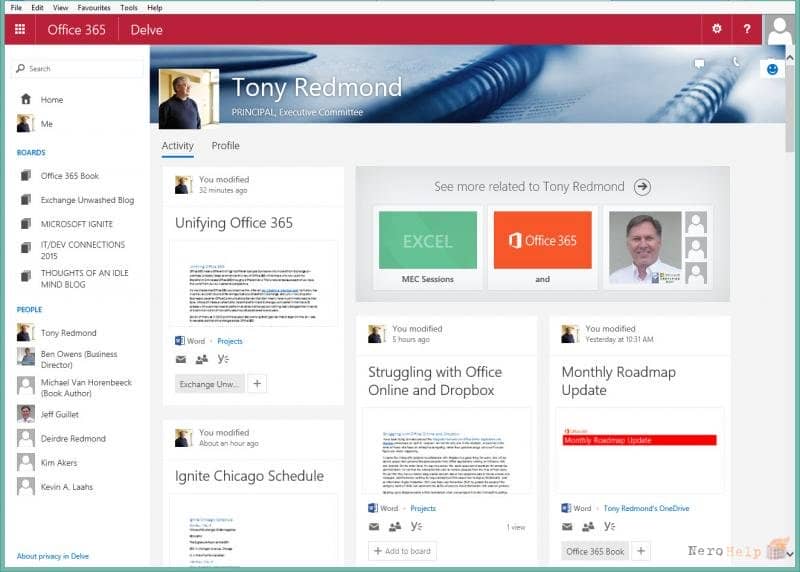Open the Help menu

click(x=155, y=8)
